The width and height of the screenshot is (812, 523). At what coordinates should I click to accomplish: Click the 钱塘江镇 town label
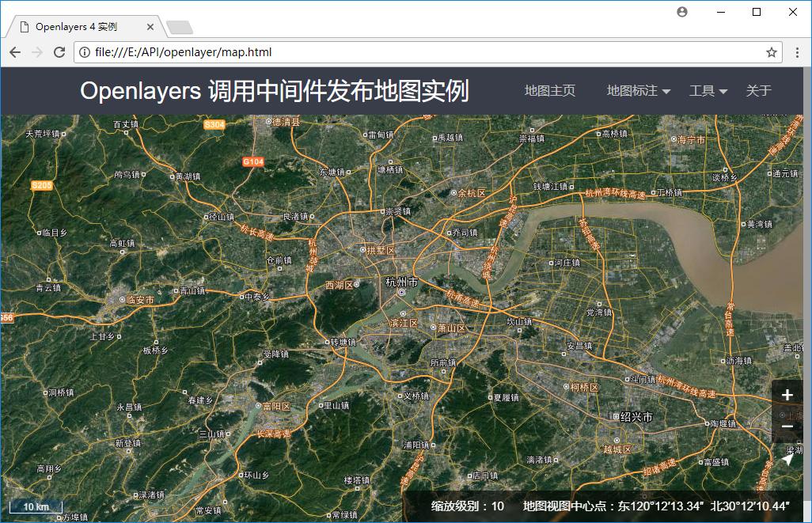coord(551,187)
